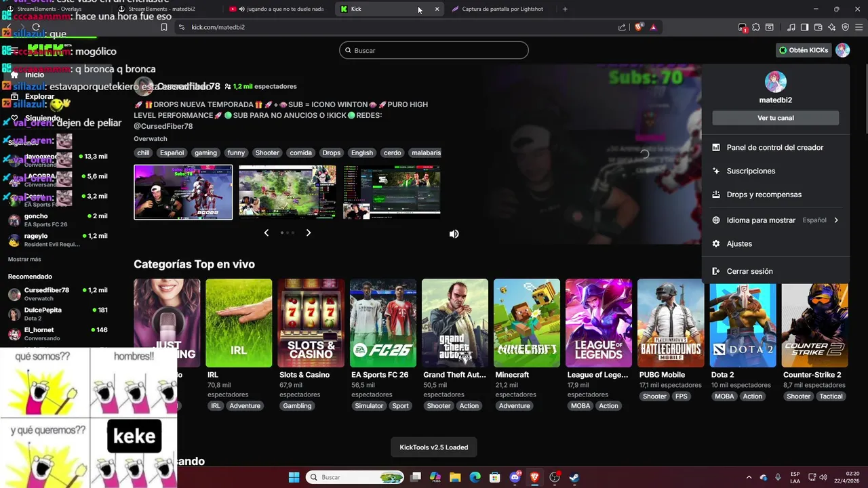Screen dimensions: 868x488
Task: Open Discord from the taskbar
Action: coord(515,477)
